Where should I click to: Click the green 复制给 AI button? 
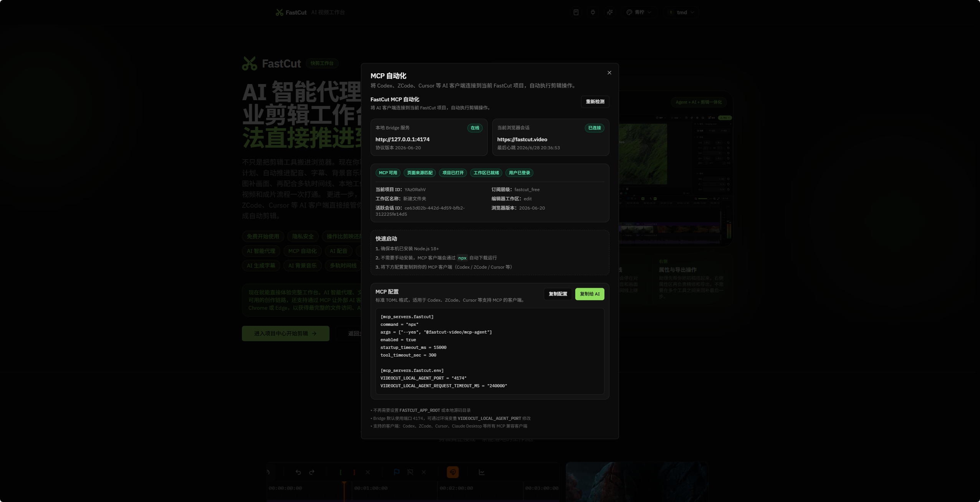coord(589,294)
